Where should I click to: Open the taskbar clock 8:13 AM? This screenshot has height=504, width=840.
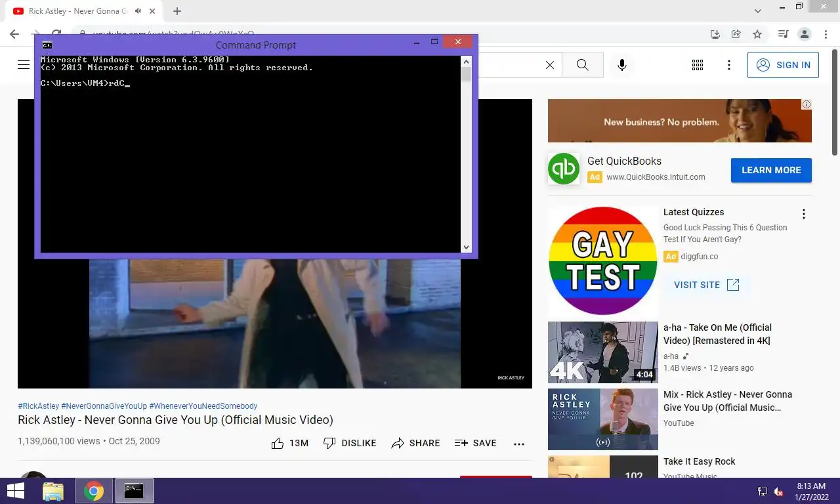coord(811,492)
